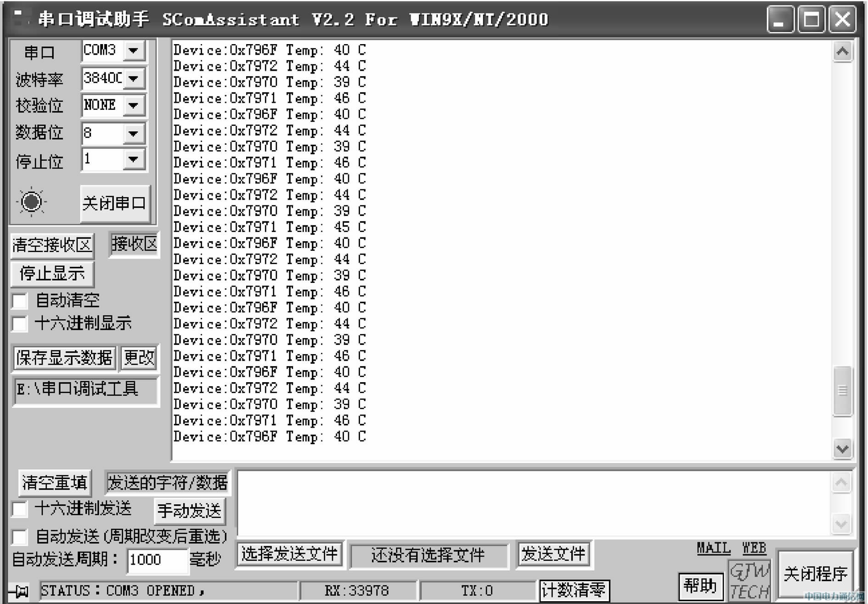Click the 自动发送周期 1000 input field
868x604 pixels.
pyautogui.click(x=157, y=560)
